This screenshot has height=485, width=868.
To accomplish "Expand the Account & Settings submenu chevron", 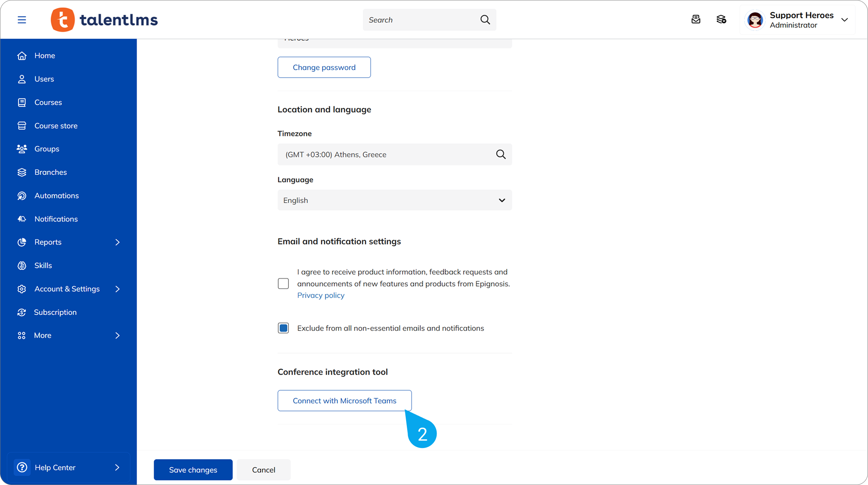I will 117,289.
